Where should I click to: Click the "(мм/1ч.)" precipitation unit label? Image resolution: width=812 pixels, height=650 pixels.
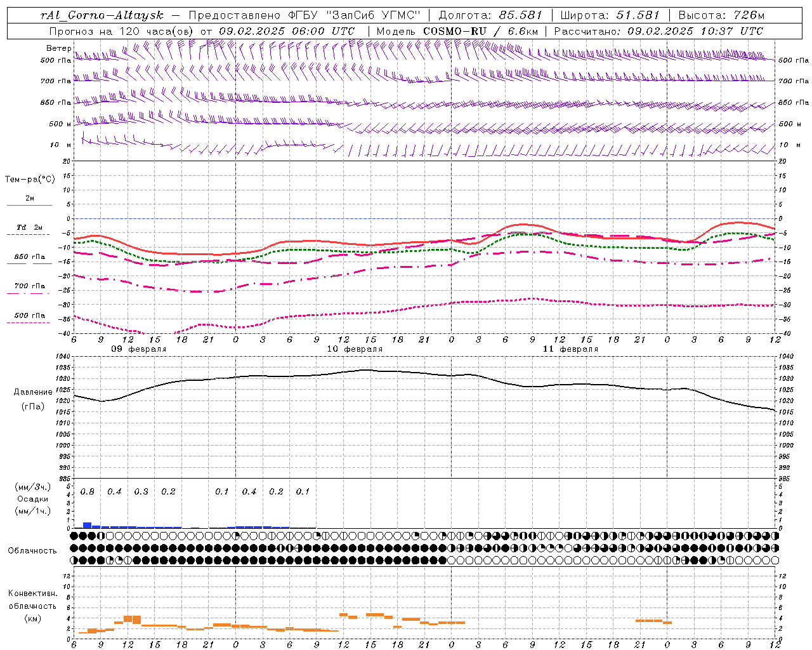33,511
